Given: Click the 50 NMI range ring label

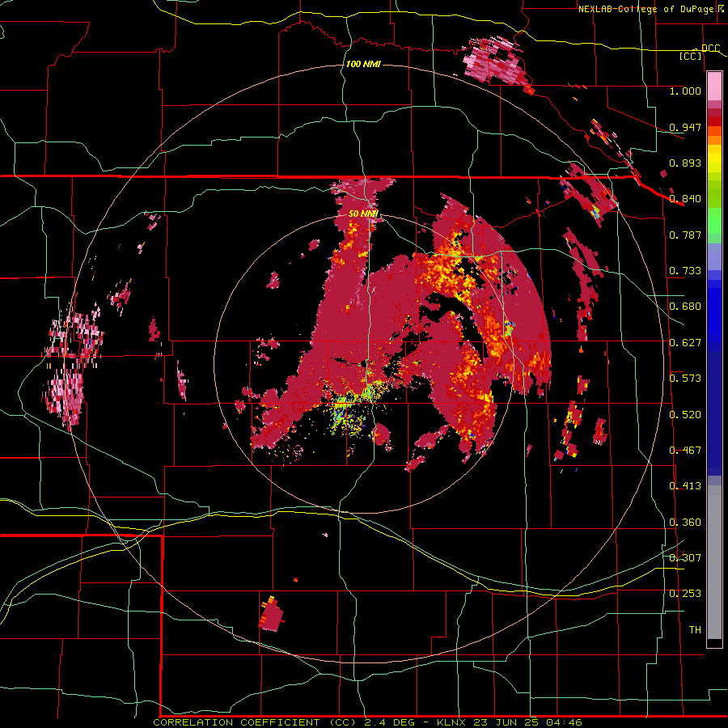Looking at the screenshot, I should [x=363, y=214].
